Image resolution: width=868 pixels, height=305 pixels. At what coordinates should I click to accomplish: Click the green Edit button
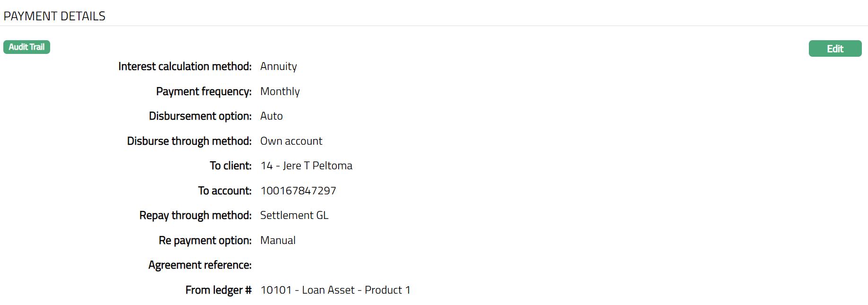point(835,49)
